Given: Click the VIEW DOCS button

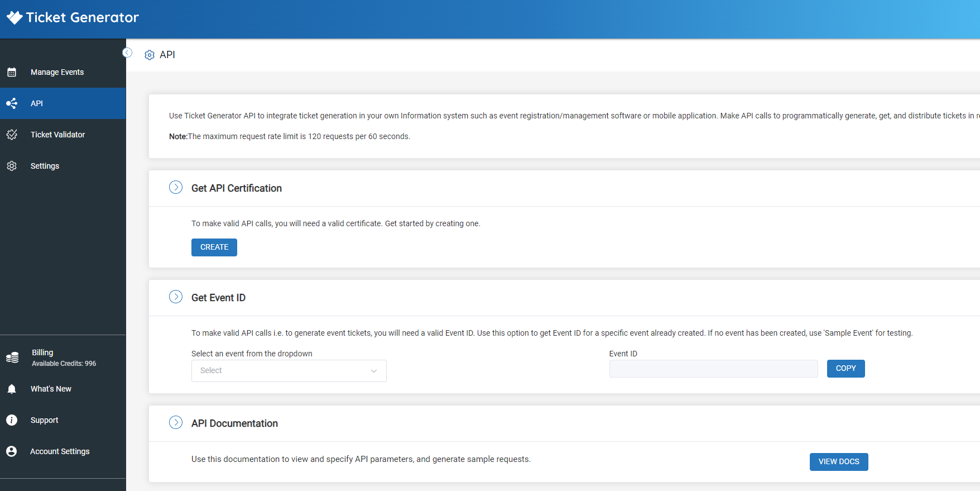Looking at the screenshot, I should click(x=839, y=462).
